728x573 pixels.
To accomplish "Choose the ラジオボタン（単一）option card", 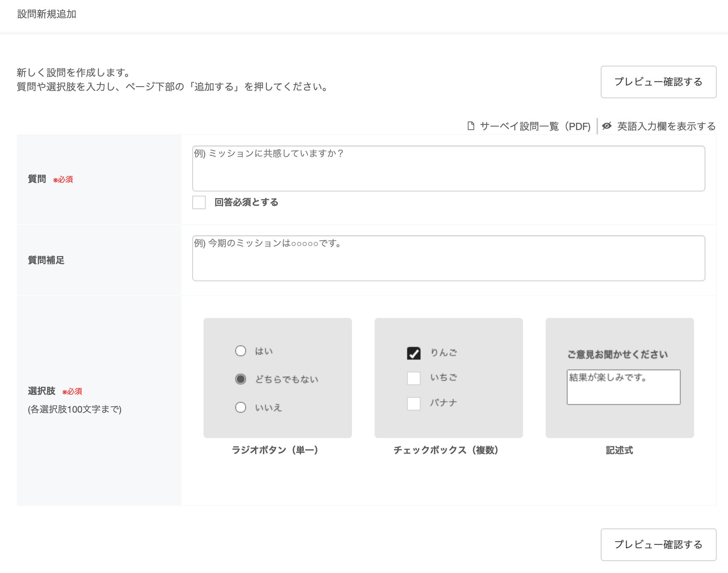I will click(x=278, y=378).
